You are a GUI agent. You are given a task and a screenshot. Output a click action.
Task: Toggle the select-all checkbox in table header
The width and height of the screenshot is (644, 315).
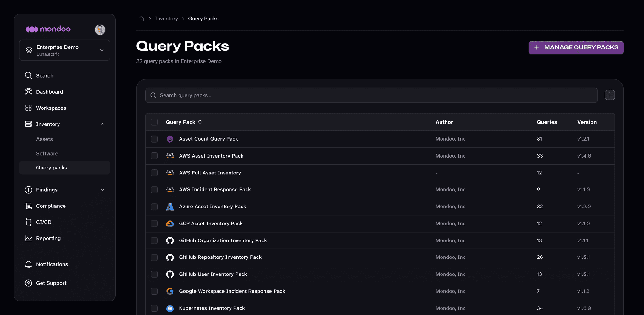pos(154,122)
